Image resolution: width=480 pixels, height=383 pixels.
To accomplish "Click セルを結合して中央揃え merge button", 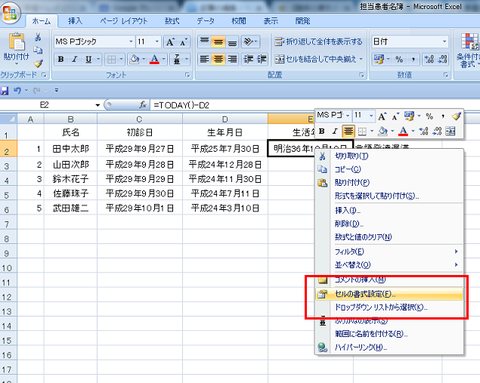I will (x=315, y=59).
